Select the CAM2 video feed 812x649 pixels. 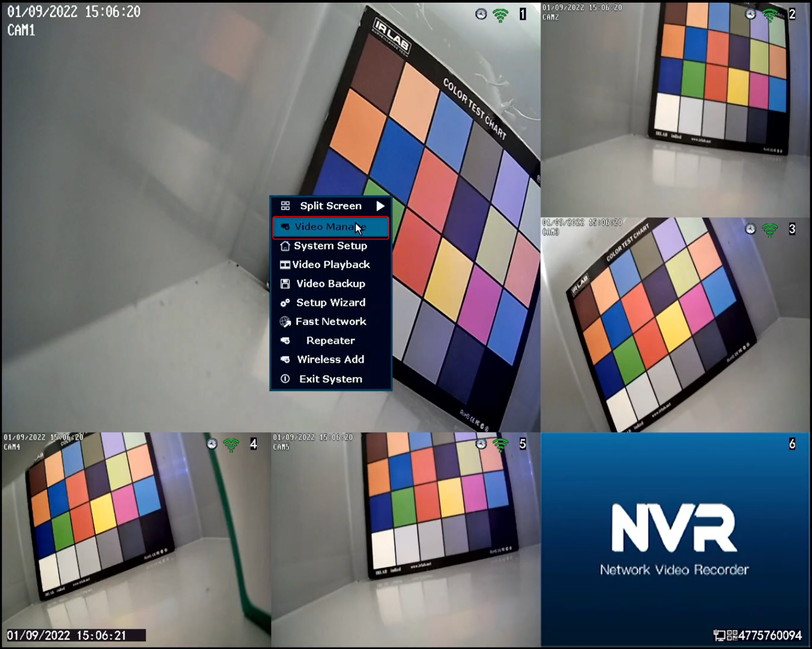point(676,109)
